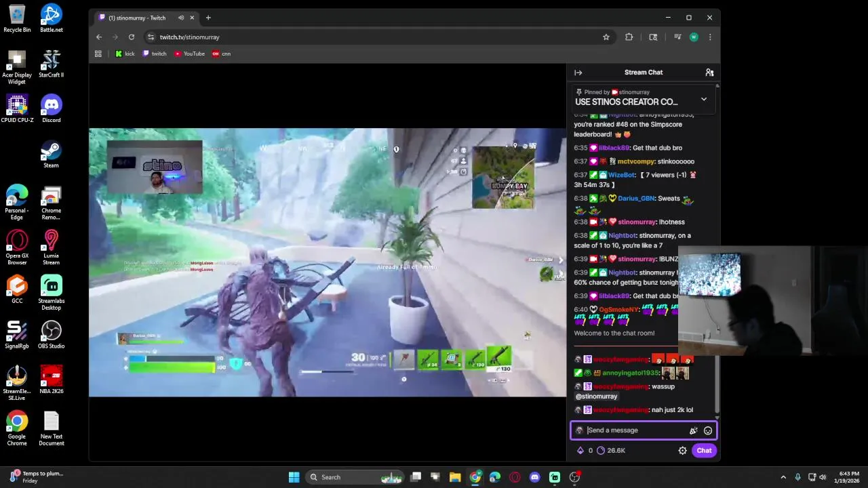Open New Text Document file
868x488 pixels.
point(51,428)
